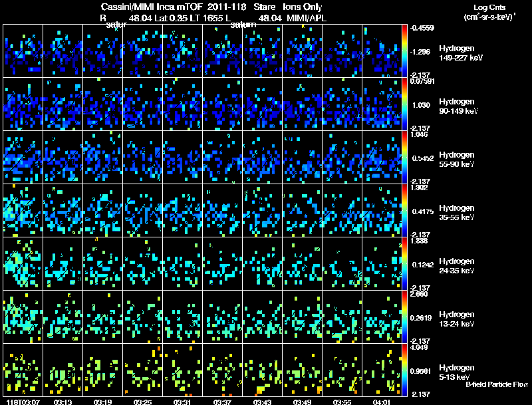The image size is (532, 405).
Task: Click the -1.296 color scale value
Action: coord(420,52)
